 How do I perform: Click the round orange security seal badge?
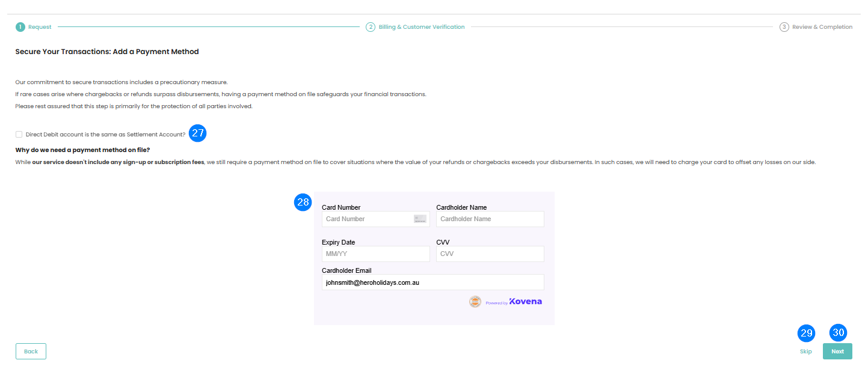pos(475,302)
